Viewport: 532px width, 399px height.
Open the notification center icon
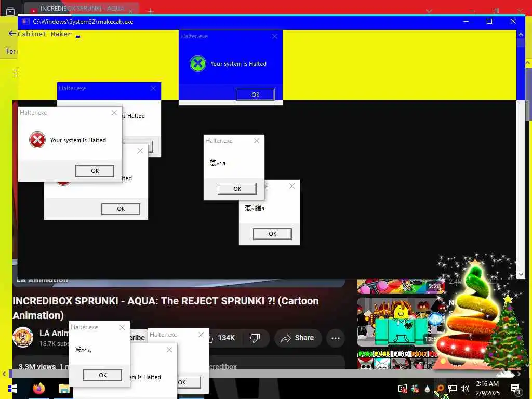click(x=515, y=389)
